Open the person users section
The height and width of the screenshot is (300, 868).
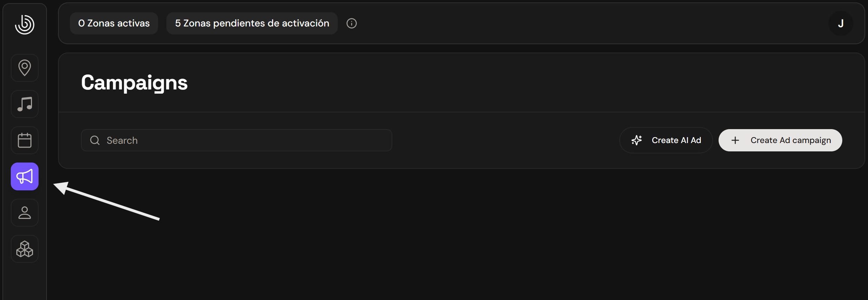pyautogui.click(x=25, y=213)
